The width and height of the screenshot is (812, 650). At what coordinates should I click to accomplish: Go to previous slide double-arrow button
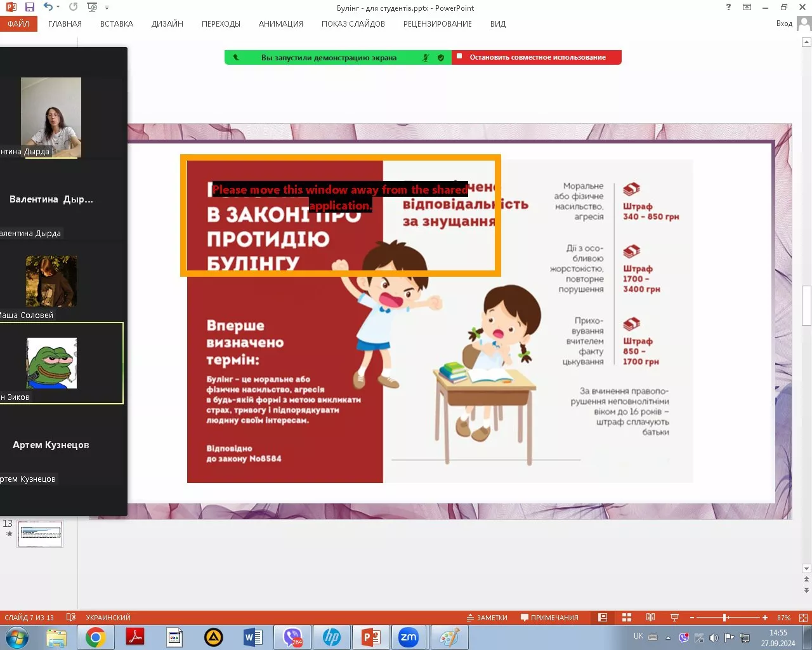click(x=806, y=579)
